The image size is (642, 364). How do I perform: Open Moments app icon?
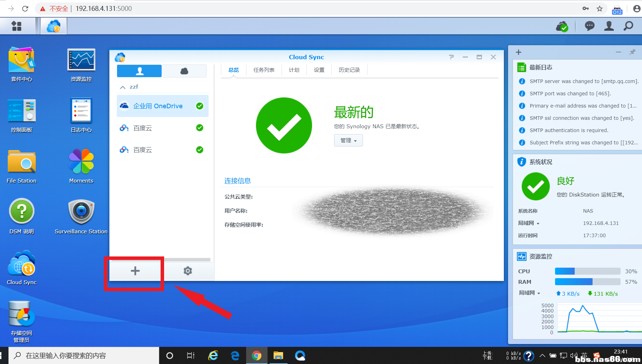[81, 165]
